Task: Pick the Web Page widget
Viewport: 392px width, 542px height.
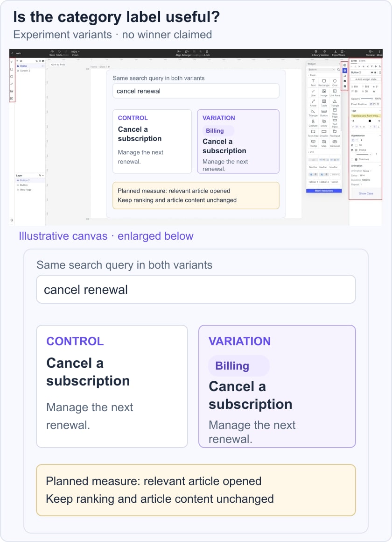Action: tap(335, 113)
